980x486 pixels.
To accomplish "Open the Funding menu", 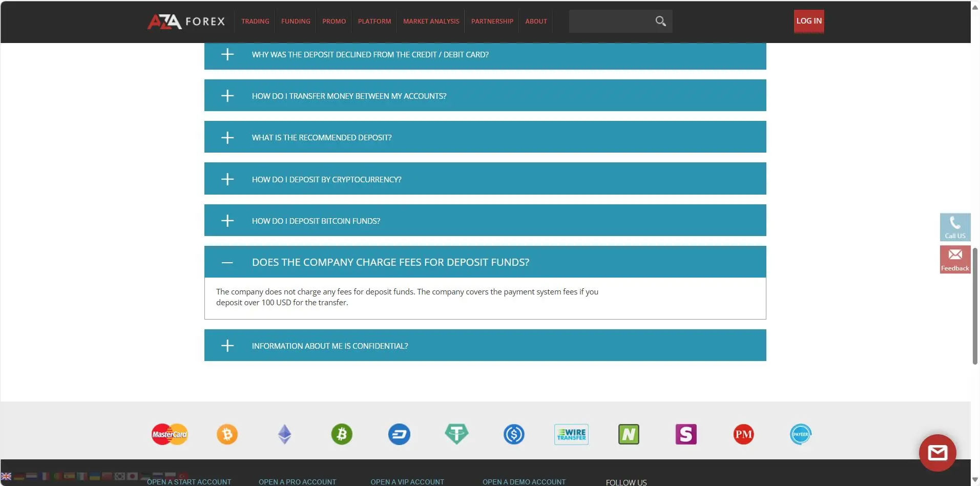I will coord(296,21).
